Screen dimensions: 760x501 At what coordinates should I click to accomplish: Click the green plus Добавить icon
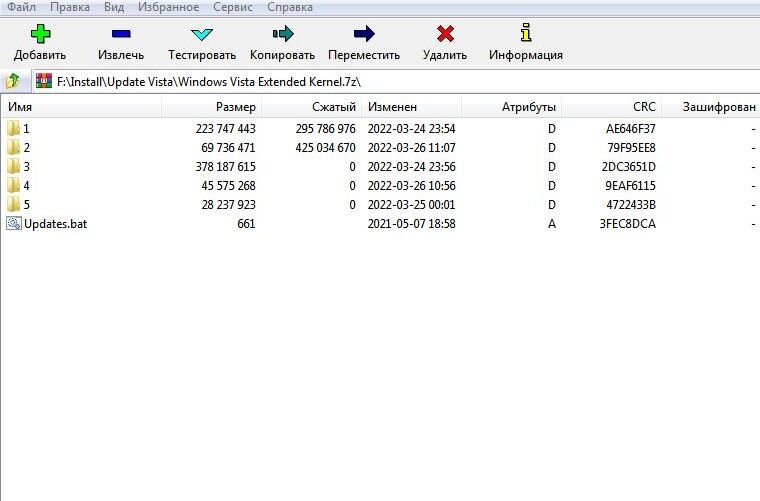tap(40, 33)
